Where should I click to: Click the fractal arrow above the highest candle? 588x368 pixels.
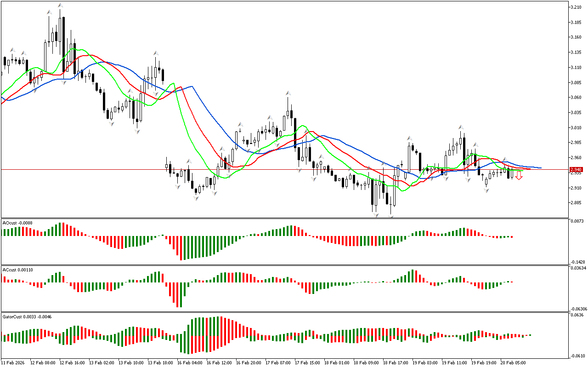click(x=60, y=6)
